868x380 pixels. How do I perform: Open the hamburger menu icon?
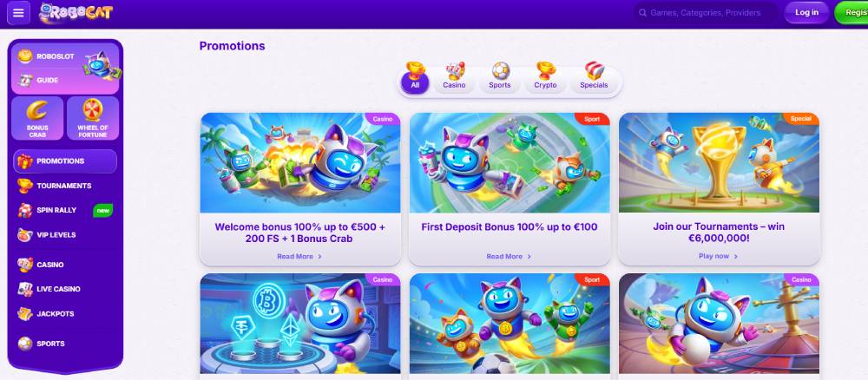18,13
